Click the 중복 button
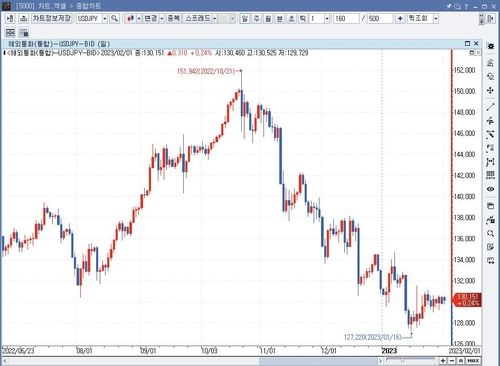 point(174,18)
